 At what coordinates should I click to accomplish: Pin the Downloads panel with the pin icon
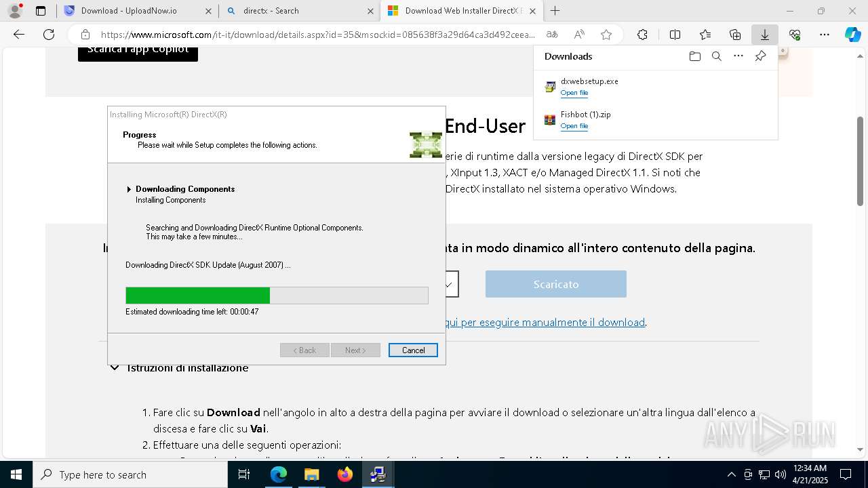[760, 56]
